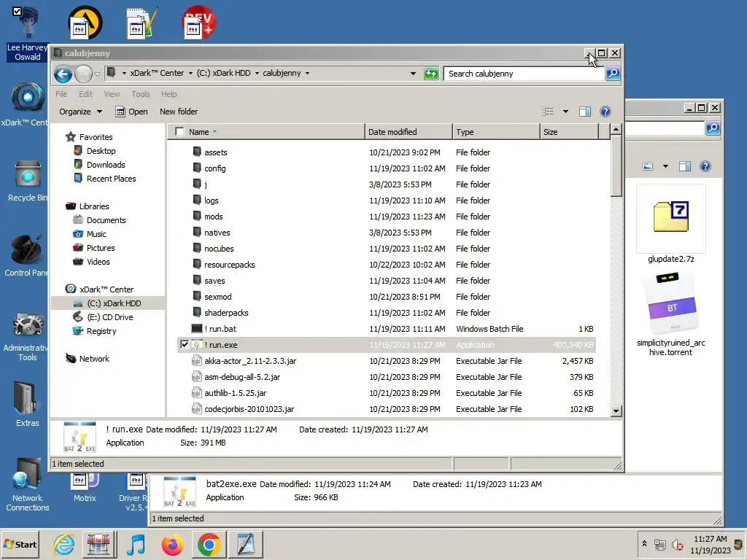Click the green refresh button by address bar
Image resolution: width=747 pixels, height=560 pixels.
pyautogui.click(x=430, y=74)
